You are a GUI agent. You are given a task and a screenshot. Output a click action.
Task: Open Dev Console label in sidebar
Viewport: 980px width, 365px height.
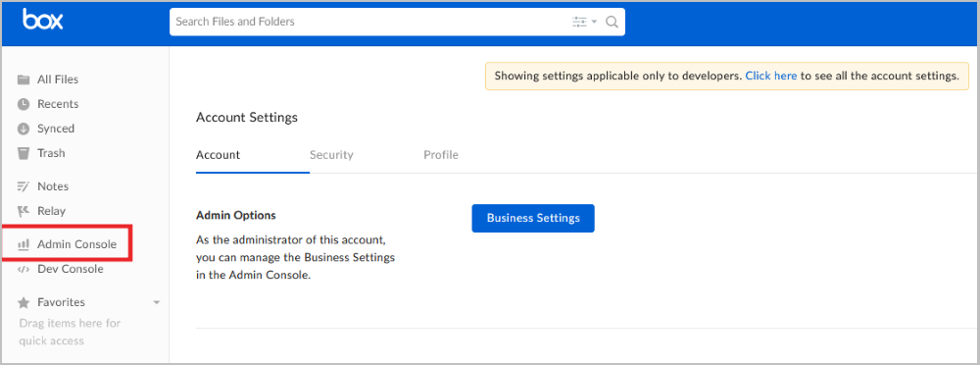tap(71, 269)
